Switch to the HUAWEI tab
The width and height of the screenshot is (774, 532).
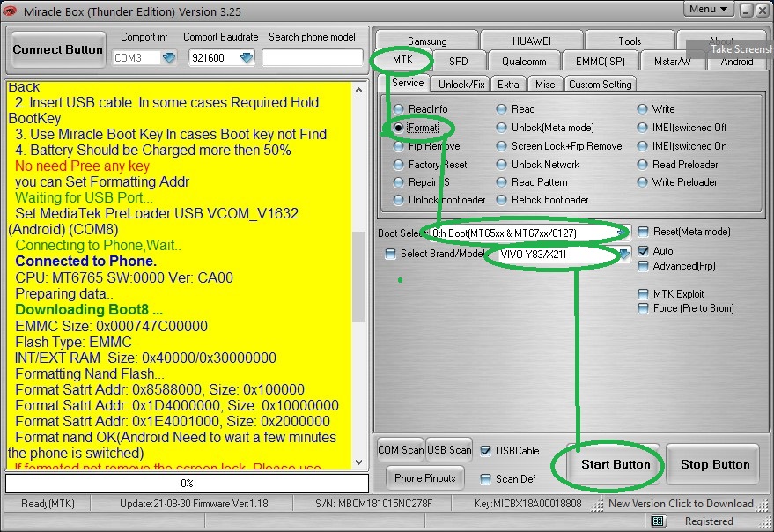click(532, 41)
